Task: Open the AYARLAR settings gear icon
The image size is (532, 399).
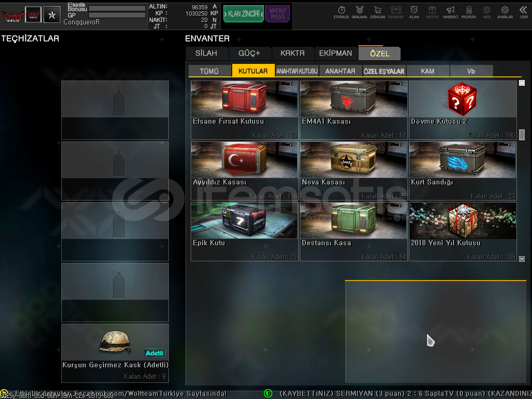Action: pos(505,12)
